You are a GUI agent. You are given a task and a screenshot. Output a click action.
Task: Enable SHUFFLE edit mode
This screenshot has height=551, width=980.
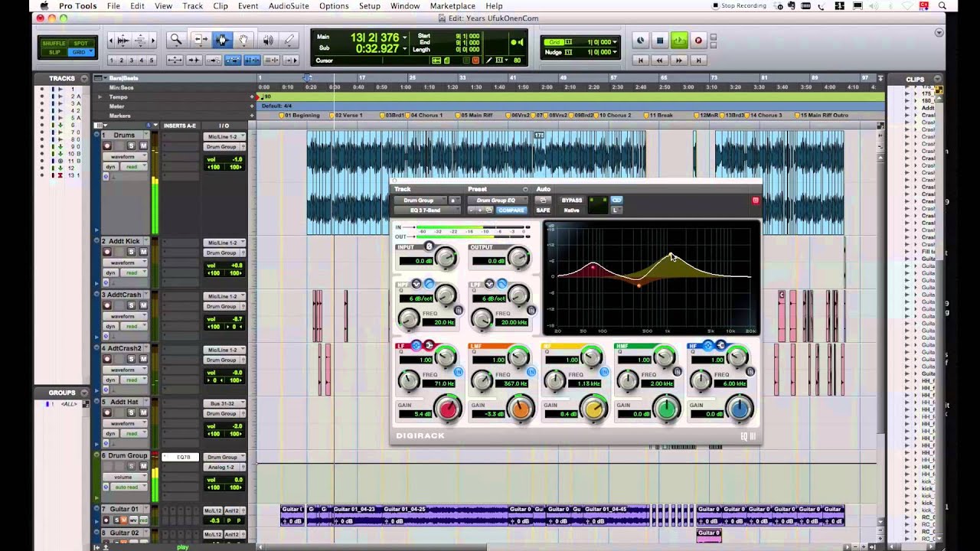click(x=54, y=44)
